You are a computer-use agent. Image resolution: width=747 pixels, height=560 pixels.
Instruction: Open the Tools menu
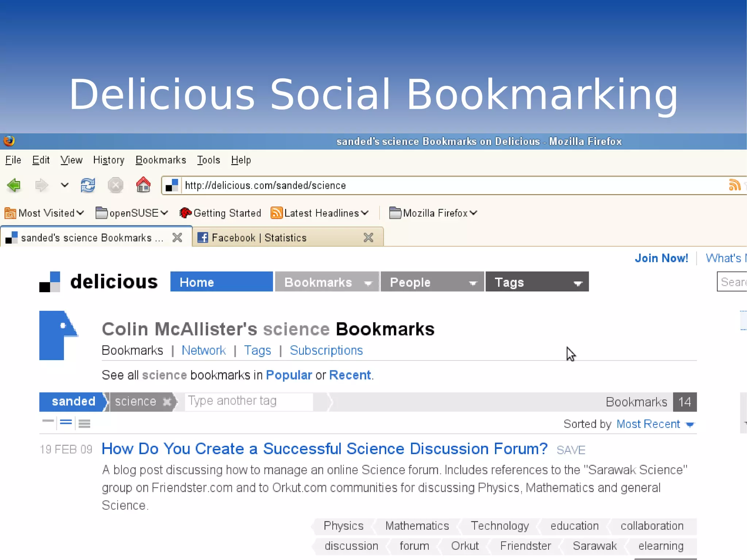tap(209, 160)
